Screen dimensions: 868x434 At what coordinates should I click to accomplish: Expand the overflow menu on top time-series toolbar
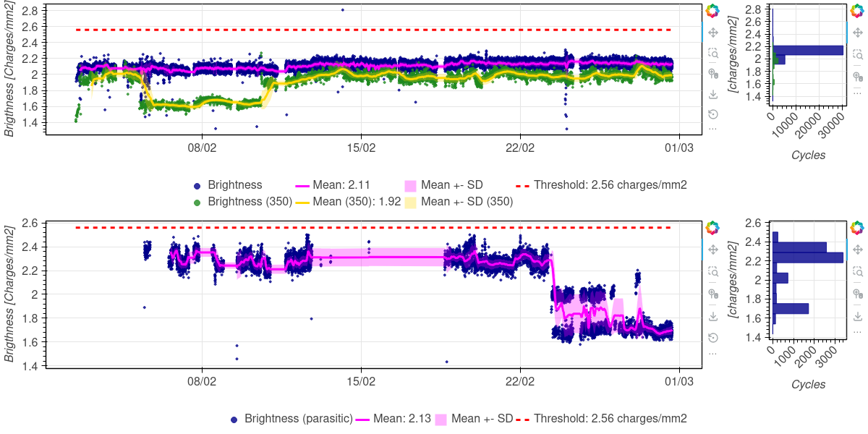click(712, 129)
